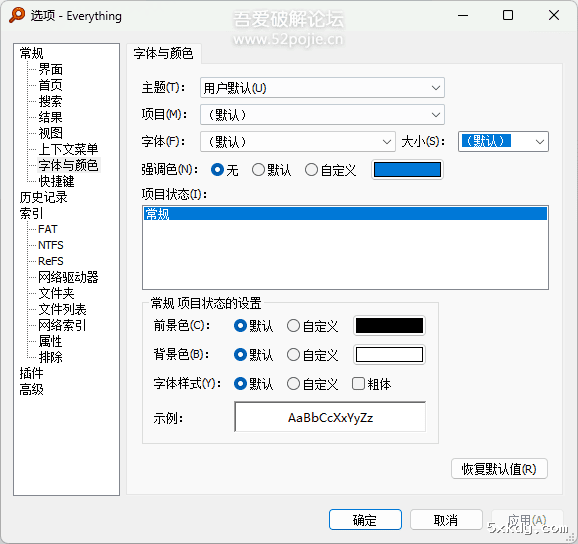578x544 pixels.
Task: Select the 常规 entry in 项目状态 list
Action: click(345, 214)
